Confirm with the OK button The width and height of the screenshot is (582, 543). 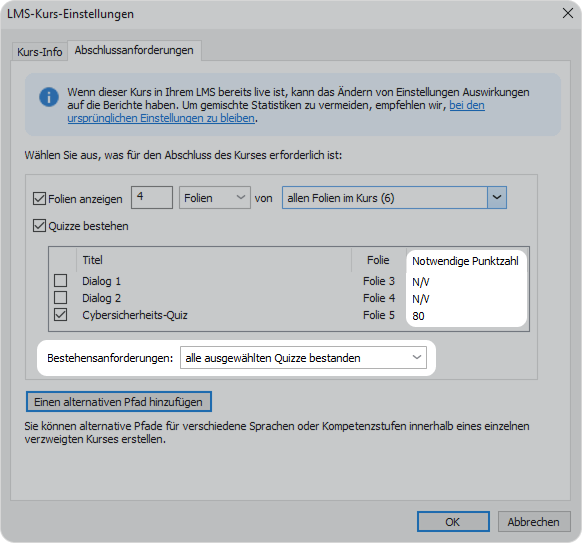coord(453,521)
